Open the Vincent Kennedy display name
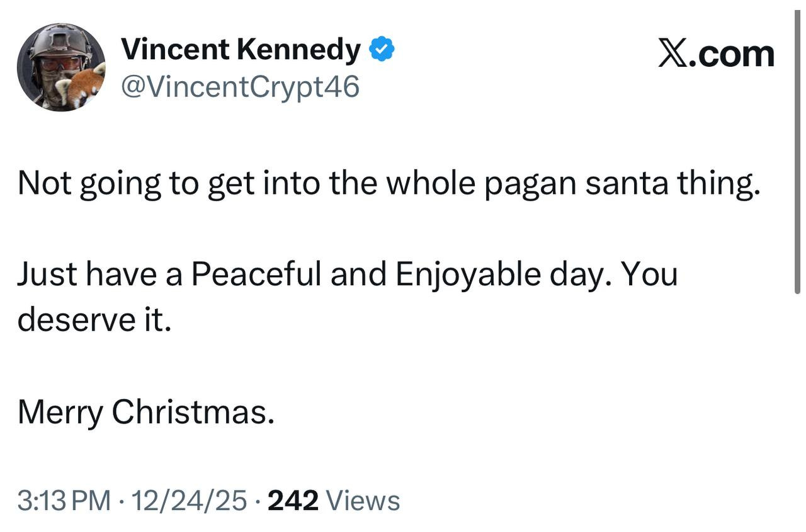806x532 pixels. (241, 49)
